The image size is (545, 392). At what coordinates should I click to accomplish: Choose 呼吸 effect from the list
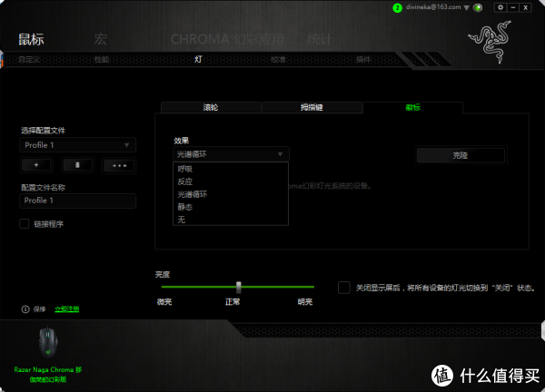point(231,169)
